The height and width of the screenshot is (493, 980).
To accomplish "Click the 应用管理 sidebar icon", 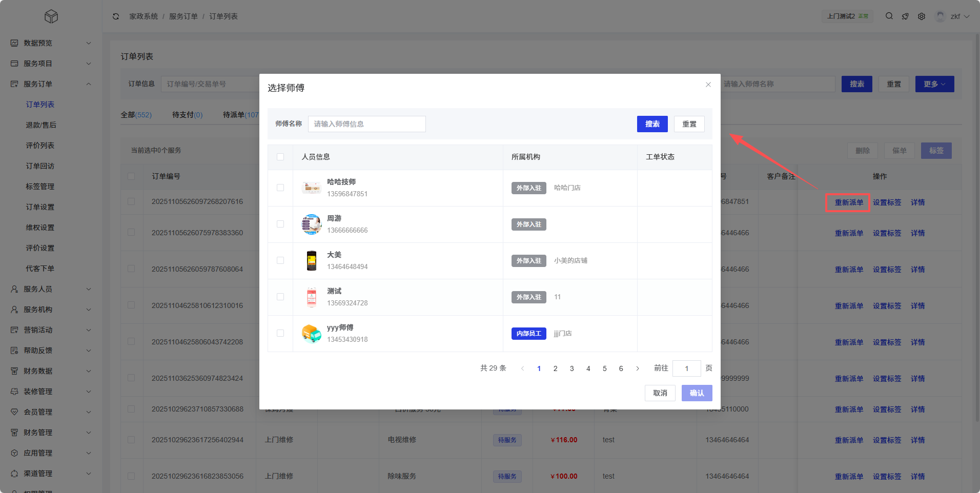I will 14,453.
